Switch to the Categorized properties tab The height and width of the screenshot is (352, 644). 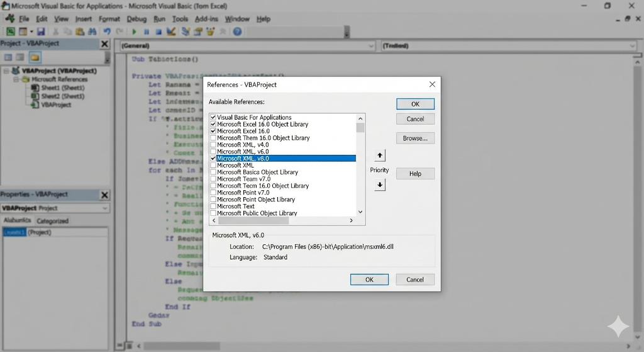click(x=53, y=221)
